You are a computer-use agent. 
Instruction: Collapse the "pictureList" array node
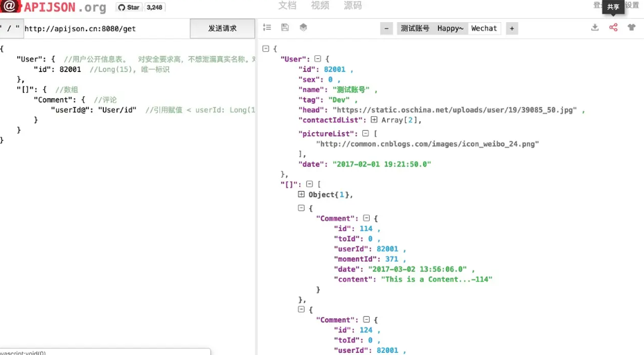366,134
